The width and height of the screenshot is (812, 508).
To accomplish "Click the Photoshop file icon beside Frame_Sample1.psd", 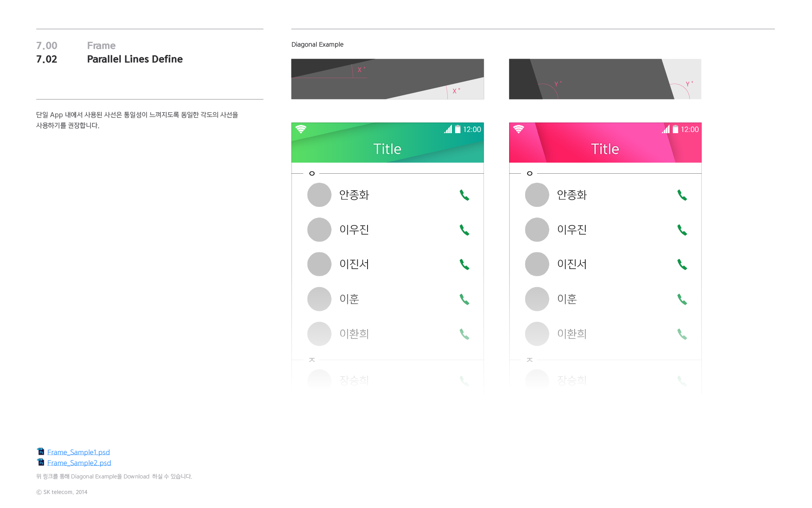I will [41, 451].
